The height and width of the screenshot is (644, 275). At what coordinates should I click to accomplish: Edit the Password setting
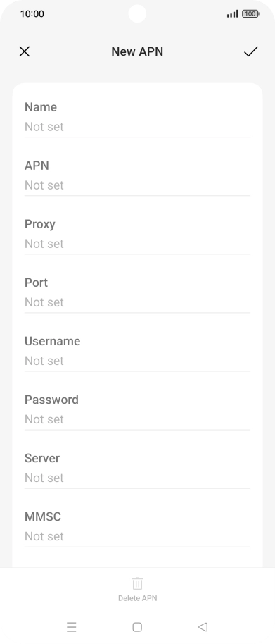tap(137, 409)
